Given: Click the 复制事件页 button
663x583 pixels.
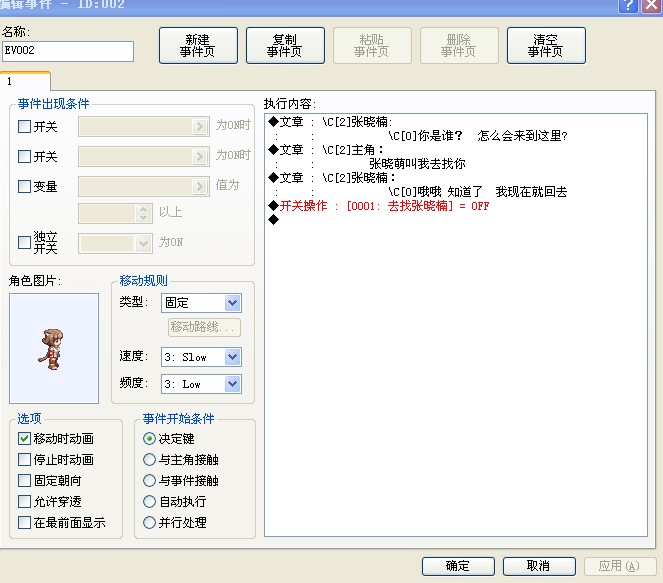Looking at the screenshot, I should (285, 46).
